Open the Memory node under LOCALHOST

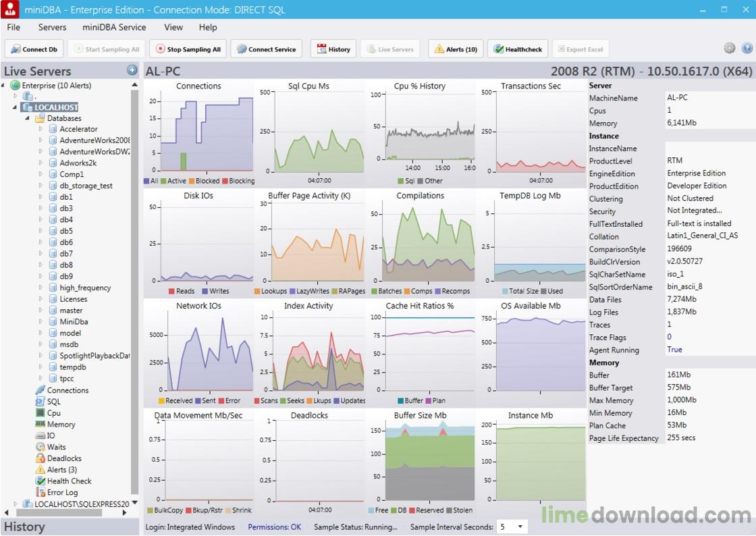click(61, 425)
